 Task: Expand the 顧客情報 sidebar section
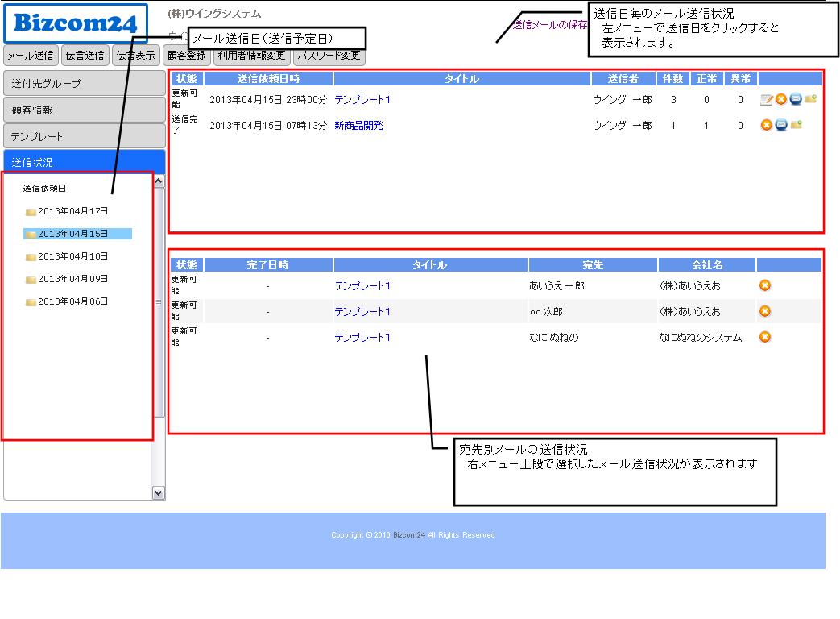[84, 110]
